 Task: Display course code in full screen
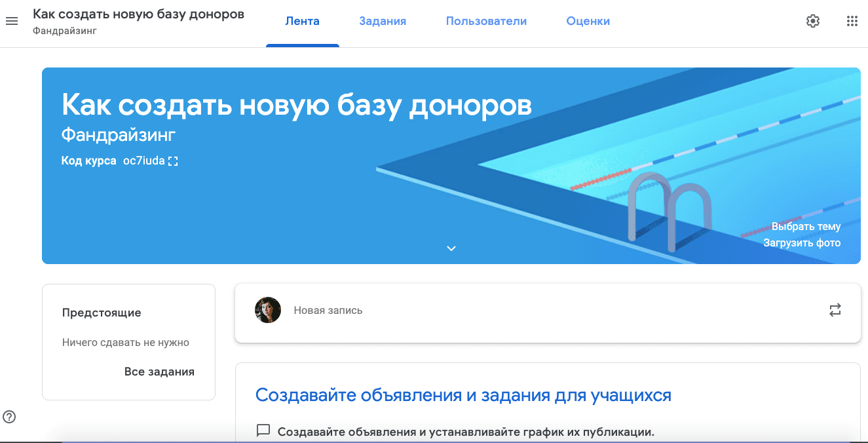173,161
